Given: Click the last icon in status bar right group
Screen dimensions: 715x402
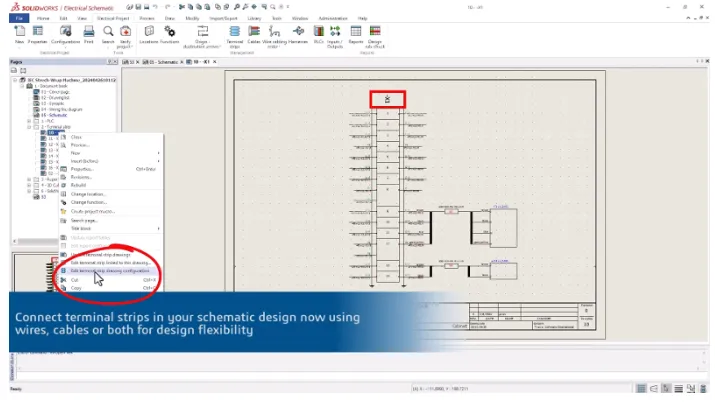Looking at the screenshot, I should (703, 388).
